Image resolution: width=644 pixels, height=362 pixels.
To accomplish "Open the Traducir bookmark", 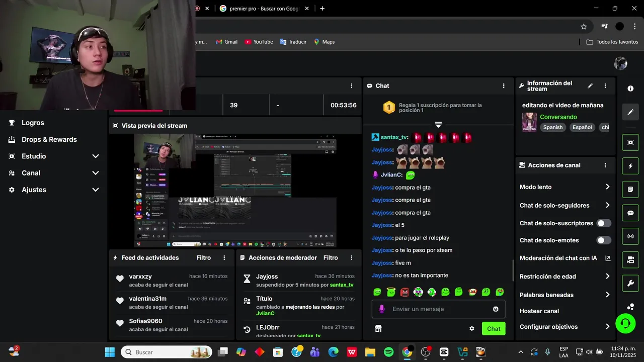I will tap(293, 42).
